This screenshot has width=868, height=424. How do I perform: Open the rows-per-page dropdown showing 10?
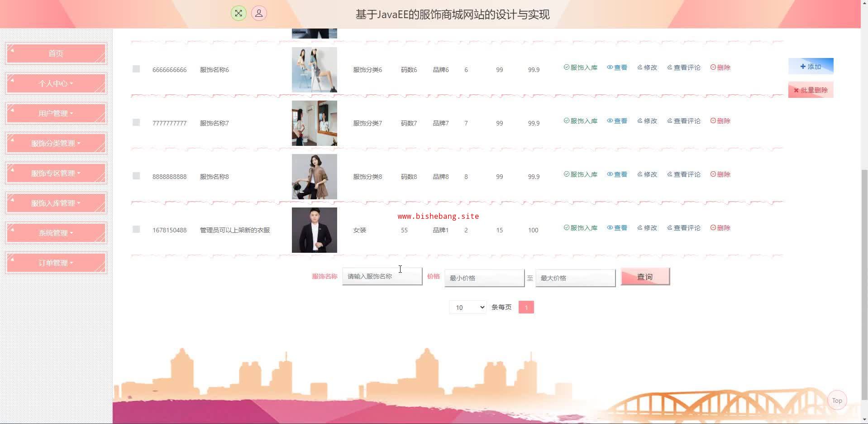[468, 307]
